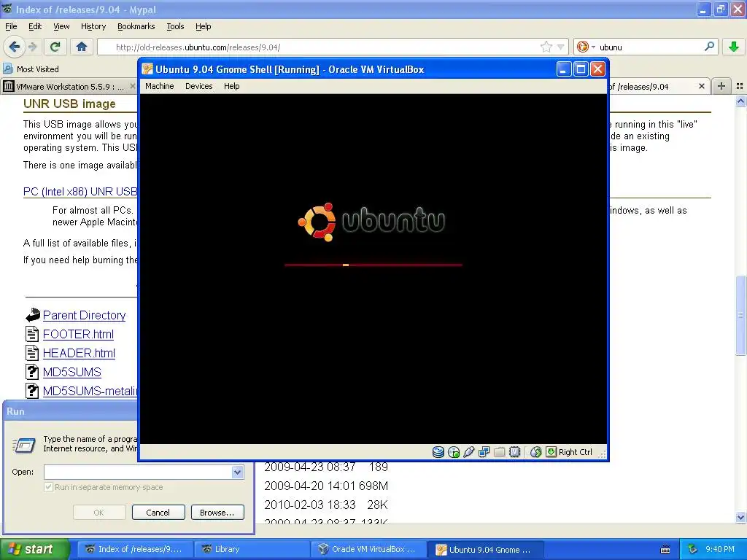Open Mypal Edit menu
This screenshot has height=560, width=747.
click(35, 26)
